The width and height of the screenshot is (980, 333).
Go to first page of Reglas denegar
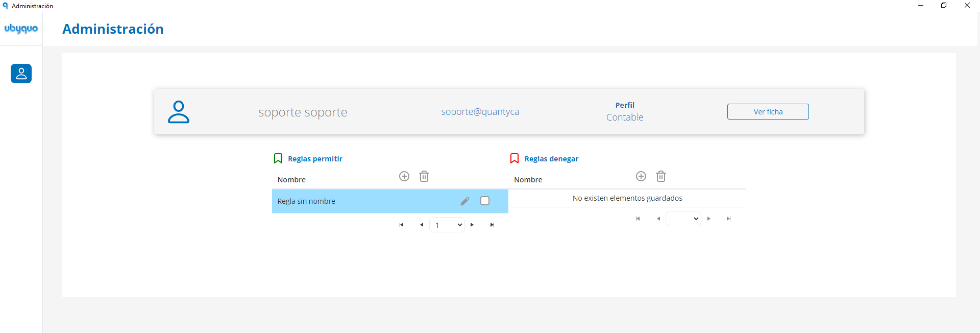pos(638,219)
